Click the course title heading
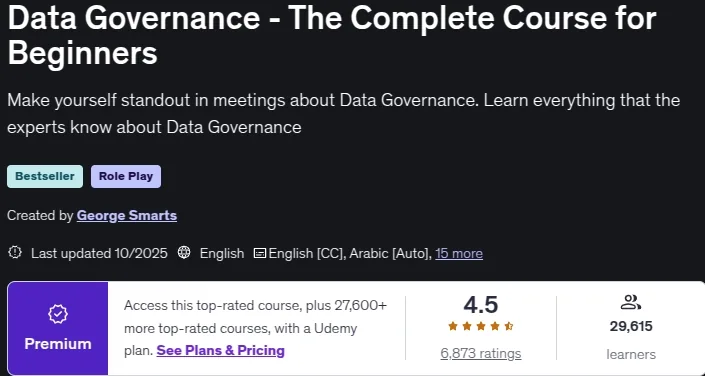Image resolution: width=705 pixels, height=376 pixels. (332, 35)
